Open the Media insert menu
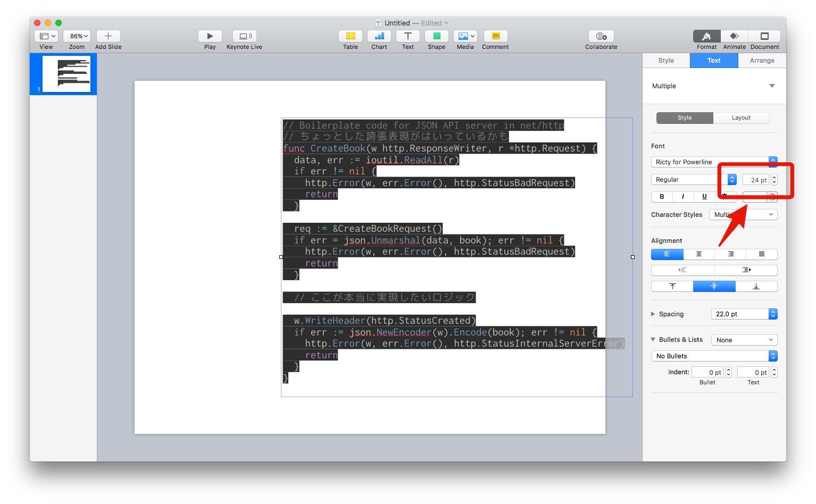This screenshot has width=816, height=504. pos(465,36)
